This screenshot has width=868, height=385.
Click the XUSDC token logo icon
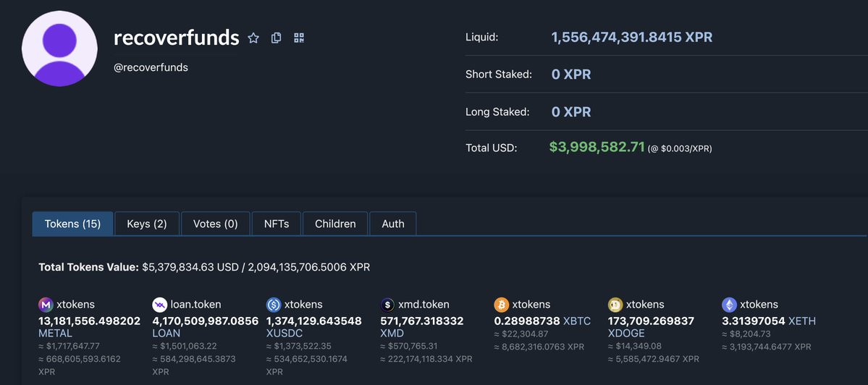pos(274,304)
